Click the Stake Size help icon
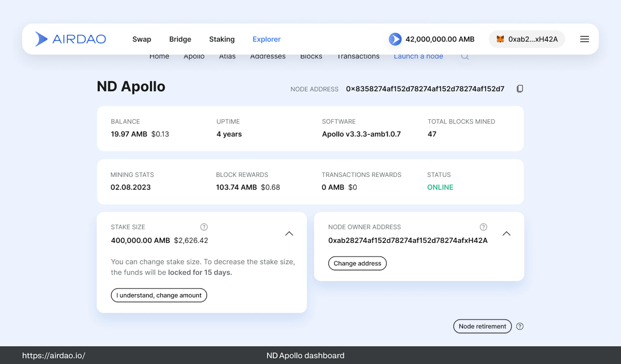The height and width of the screenshot is (364, 621). pos(204,227)
